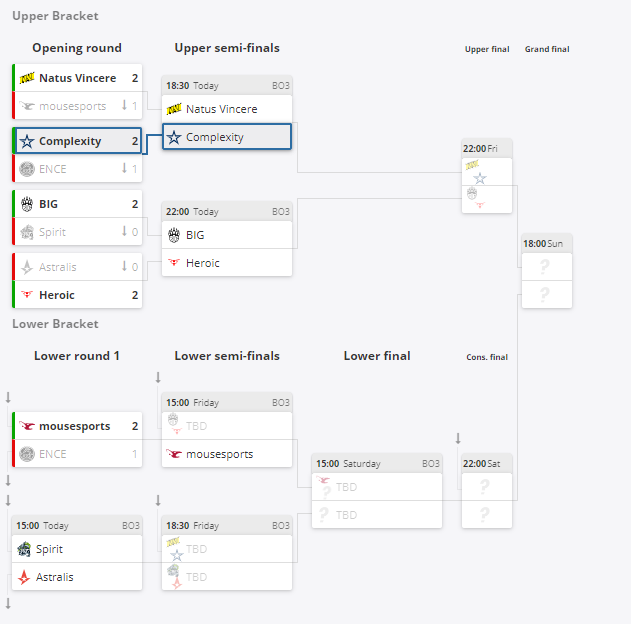Click the Spirit logo in lower round 1
This screenshot has width=631, height=624.
pos(25,549)
